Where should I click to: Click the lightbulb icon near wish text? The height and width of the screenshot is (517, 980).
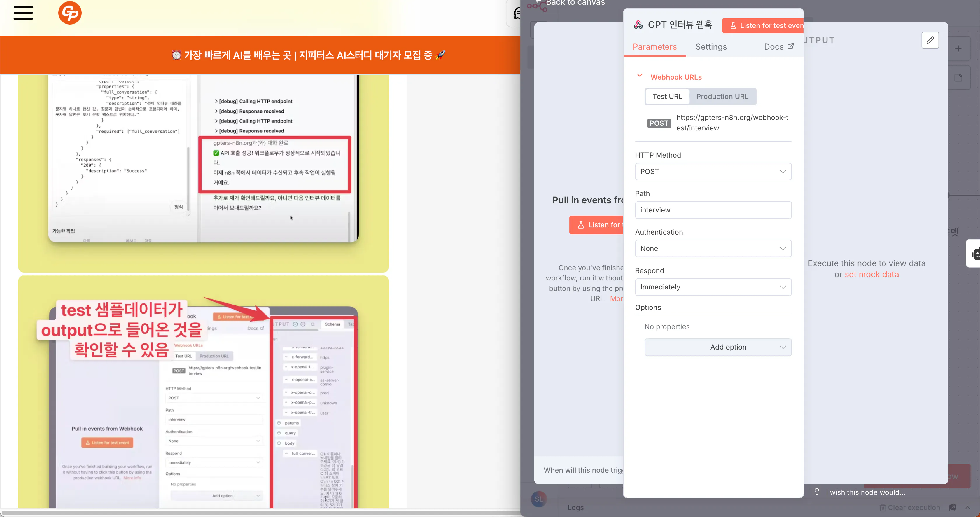tap(816, 492)
